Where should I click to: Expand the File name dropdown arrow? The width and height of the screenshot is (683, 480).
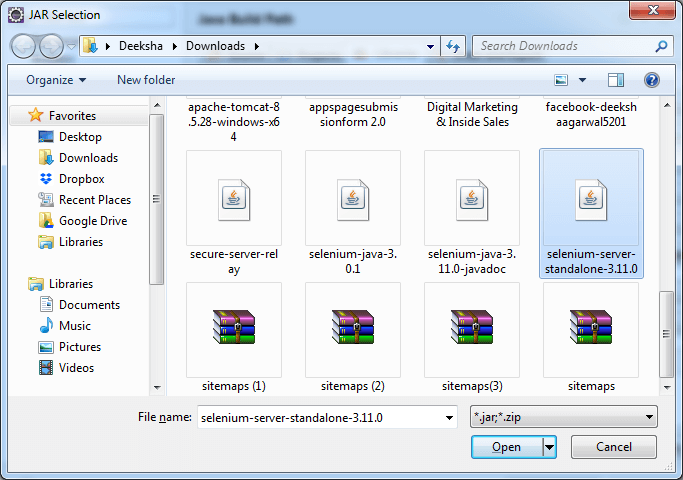449,418
